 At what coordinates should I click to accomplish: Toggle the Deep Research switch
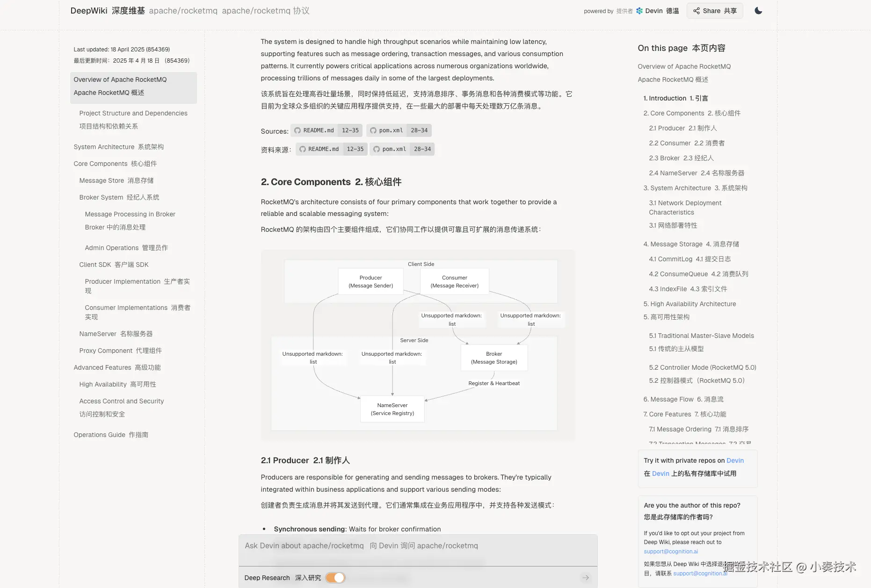click(x=335, y=578)
